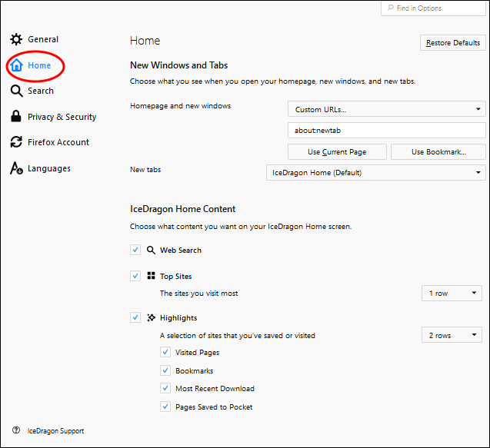Click the Search magnifier icon in sidebar
Viewport: 490px width, 448px height.
[16, 91]
